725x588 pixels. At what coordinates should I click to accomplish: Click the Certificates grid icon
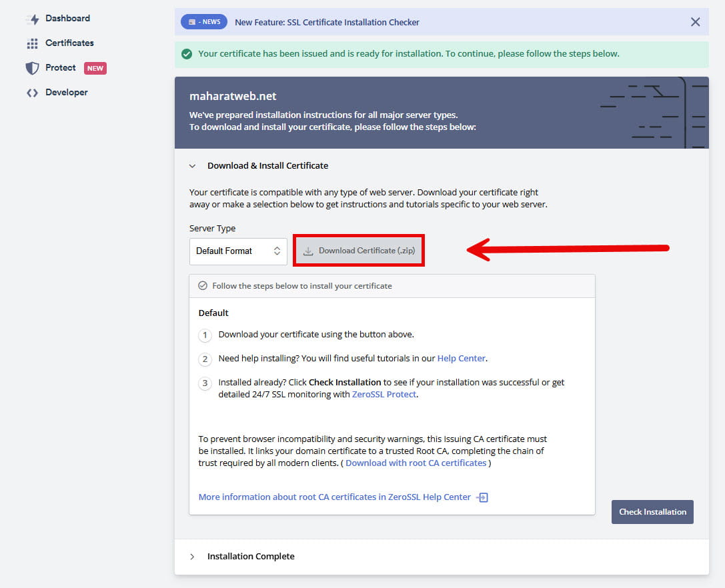pyautogui.click(x=33, y=43)
